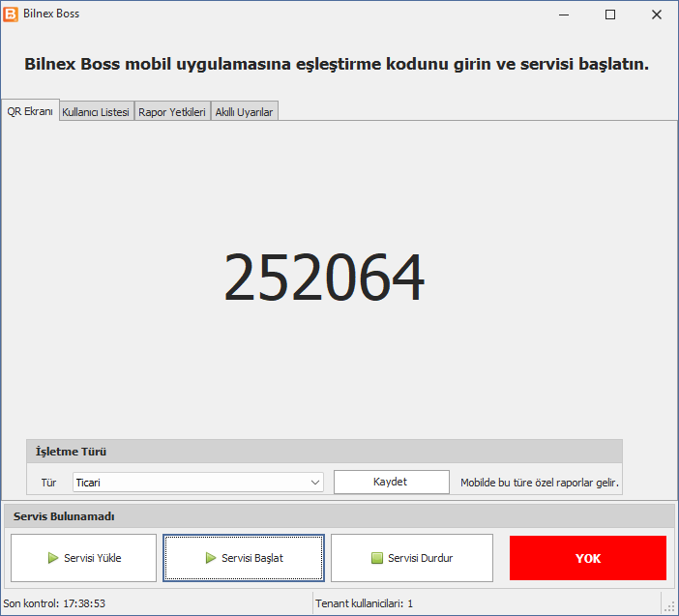Switch to the QR Ekranı tab
Image resolution: width=679 pixels, height=616 pixels.
pos(30,111)
